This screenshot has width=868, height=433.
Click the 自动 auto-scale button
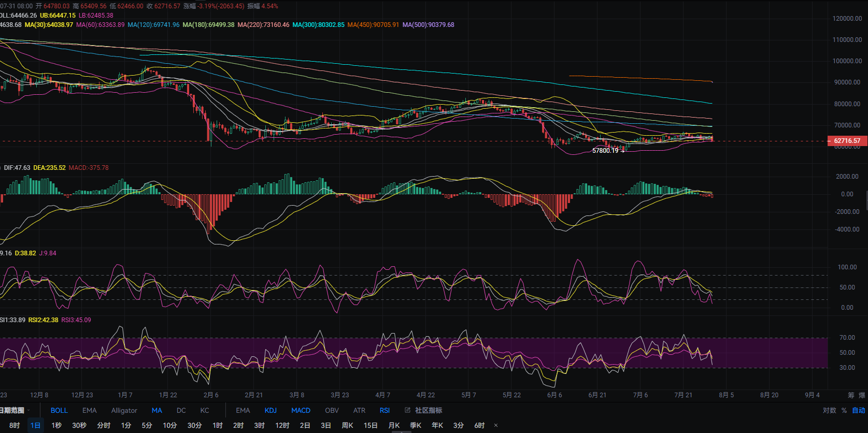tap(859, 410)
